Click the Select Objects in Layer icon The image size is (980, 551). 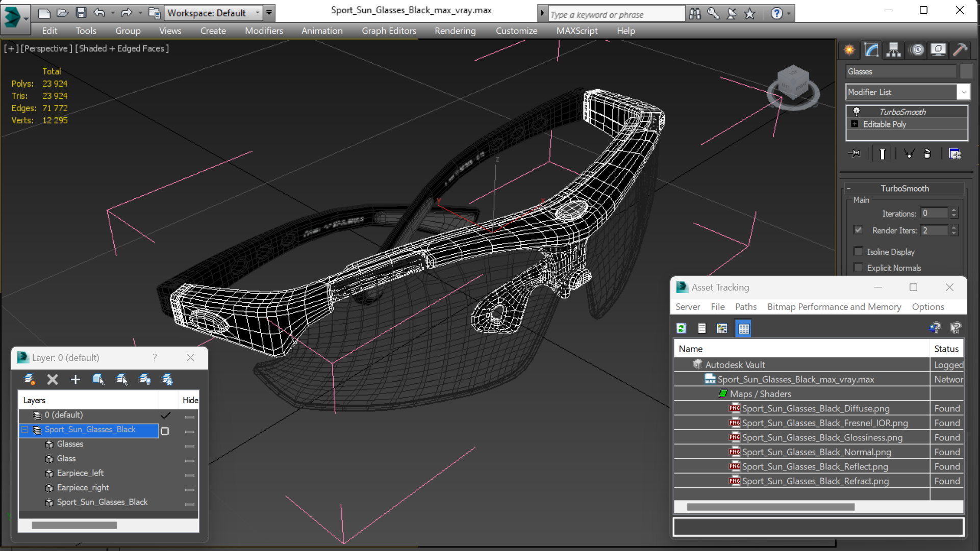coord(98,379)
